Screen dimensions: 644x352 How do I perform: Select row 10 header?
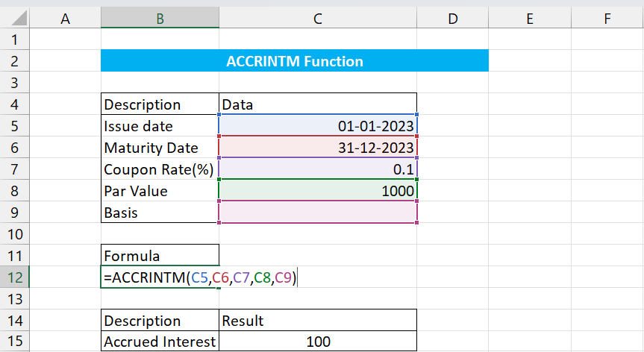click(x=15, y=234)
